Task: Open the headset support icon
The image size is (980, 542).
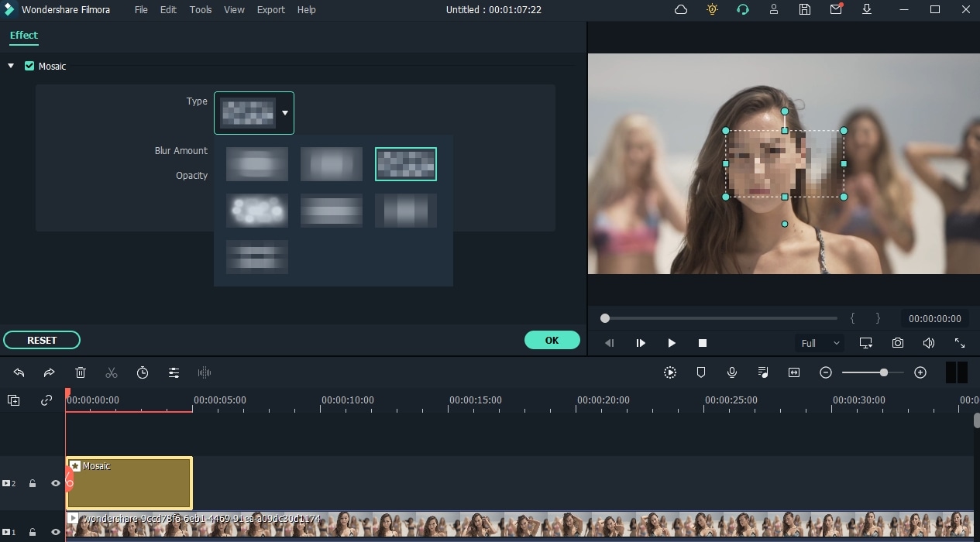Action: tap(743, 9)
